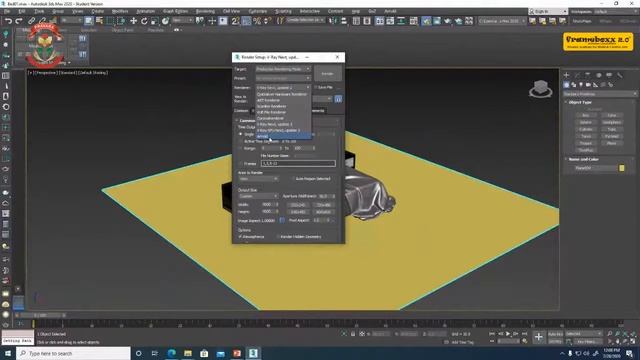
Task: Select the Lights category icon
Action: [x=581, y=85]
